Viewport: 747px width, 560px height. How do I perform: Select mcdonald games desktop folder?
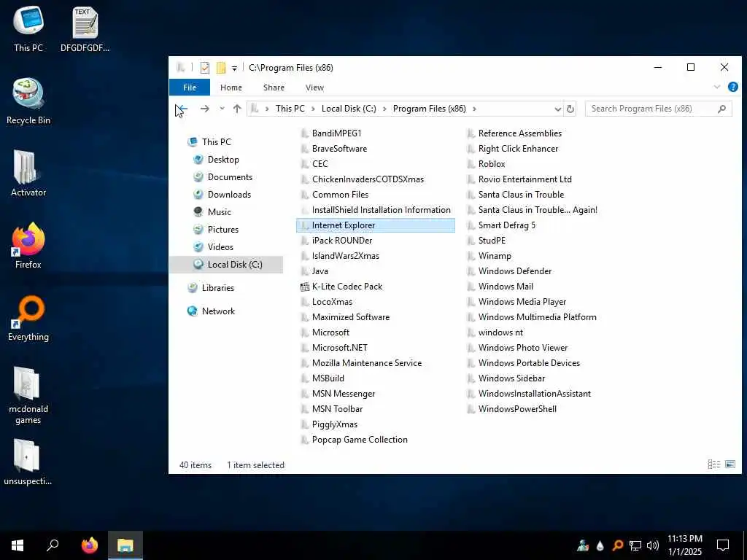click(x=28, y=395)
